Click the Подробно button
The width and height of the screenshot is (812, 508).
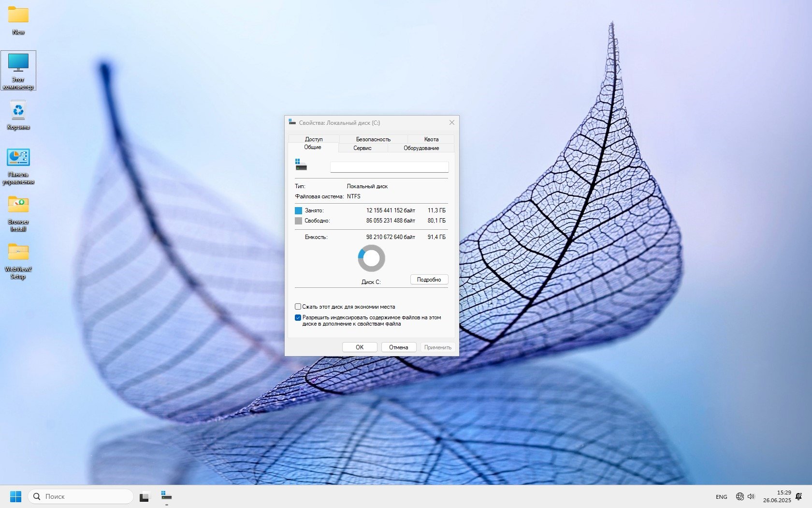tap(429, 280)
